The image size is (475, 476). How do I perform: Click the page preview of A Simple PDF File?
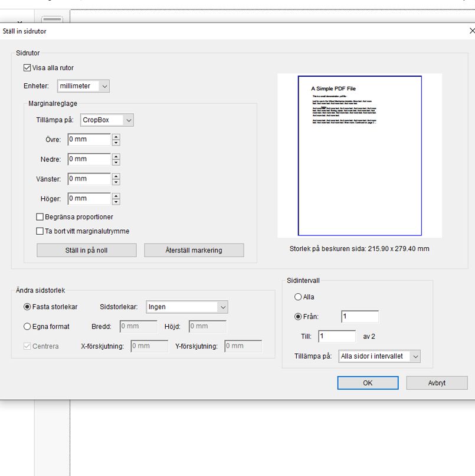pyautogui.click(x=361, y=155)
